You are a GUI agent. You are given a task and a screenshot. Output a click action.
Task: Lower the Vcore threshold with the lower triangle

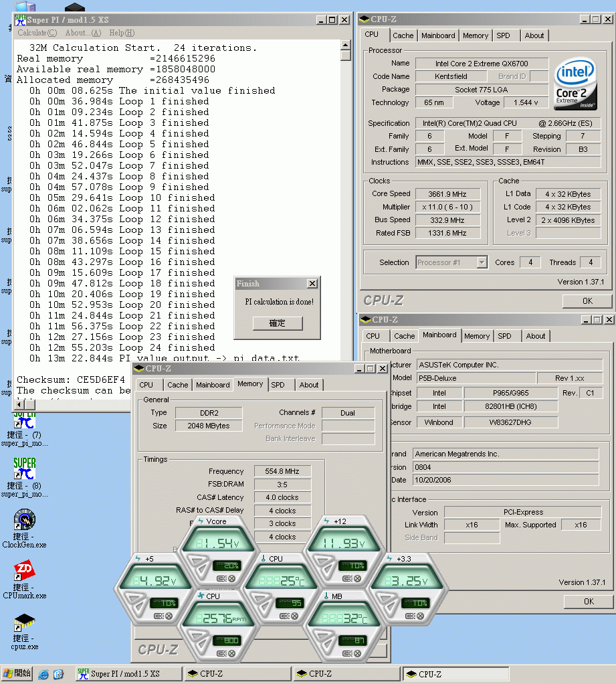(x=202, y=570)
